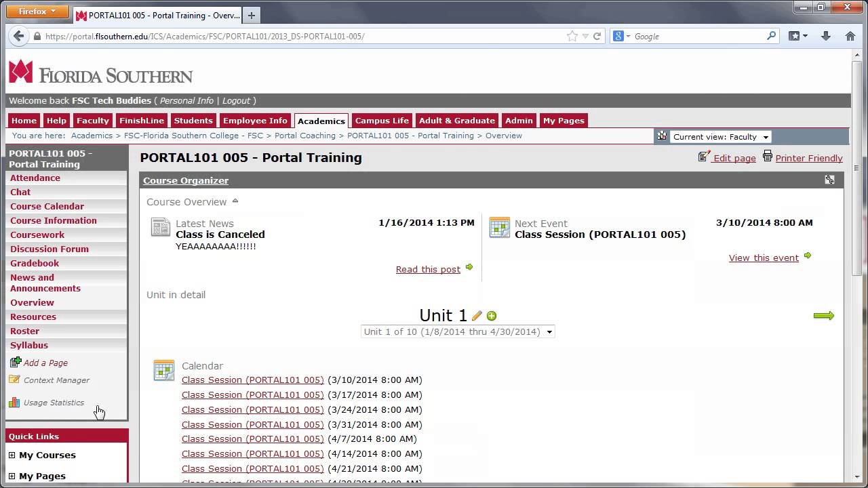The height and width of the screenshot is (488, 868).
Task: Open the Adult & Graduate tab
Action: click(x=457, y=120)
